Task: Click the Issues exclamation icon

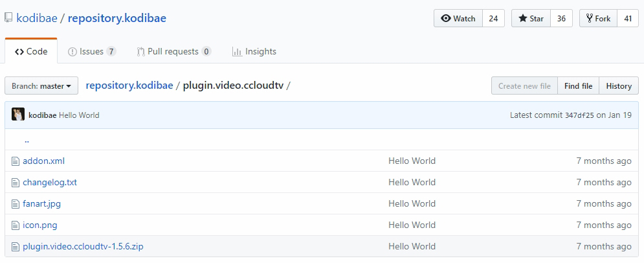Action: [72, 52]
